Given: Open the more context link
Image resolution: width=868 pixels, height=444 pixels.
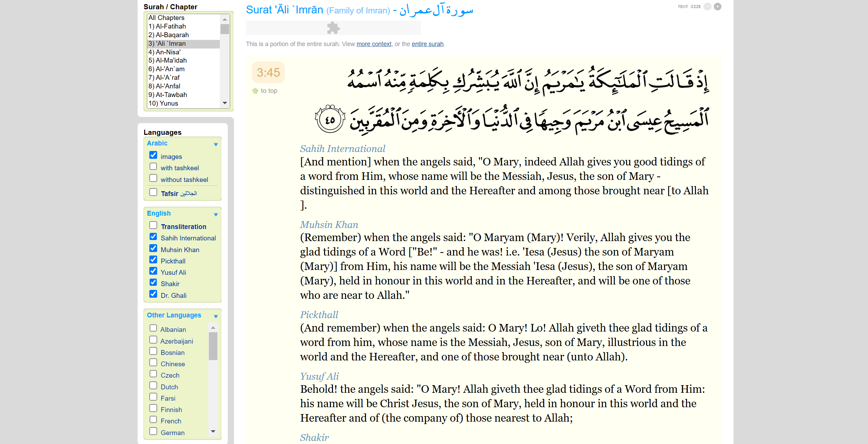Looking at the screenshot, I should (374, 44).
